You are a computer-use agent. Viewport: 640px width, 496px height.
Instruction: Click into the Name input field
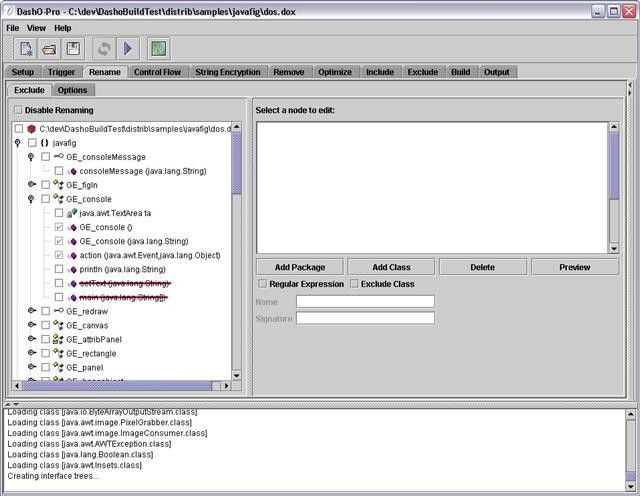[x=365, y=302]
